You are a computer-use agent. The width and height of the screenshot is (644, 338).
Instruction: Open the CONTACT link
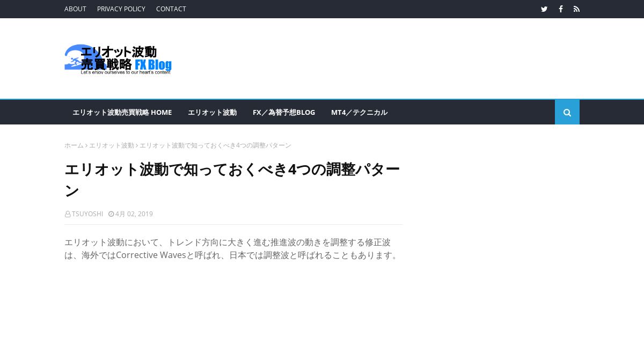171,9
